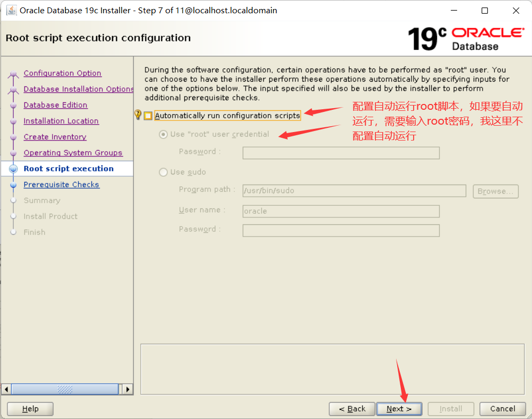Jump to Prerequisite Checks step
This screenshot has height=419, width=532.
[62, 185]
